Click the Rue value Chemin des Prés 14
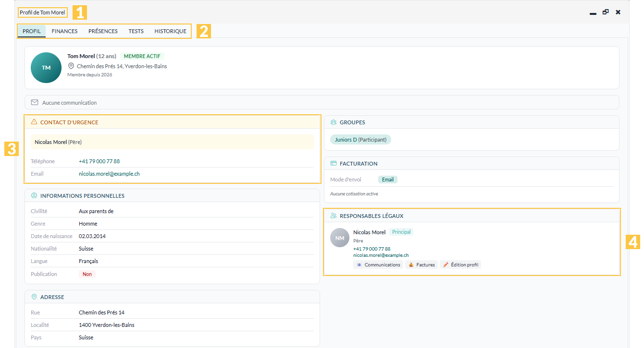Screen dimensions: 644x348 (101, 312)
